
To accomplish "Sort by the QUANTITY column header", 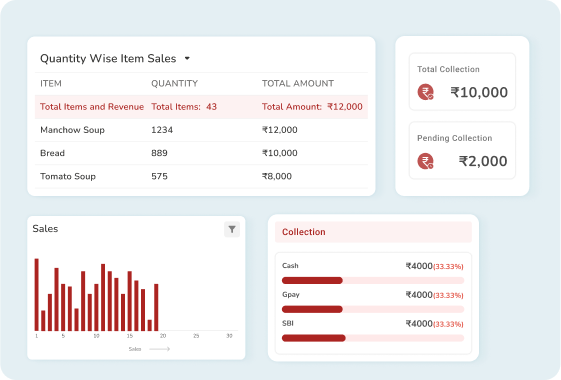I will click(174, 83).
